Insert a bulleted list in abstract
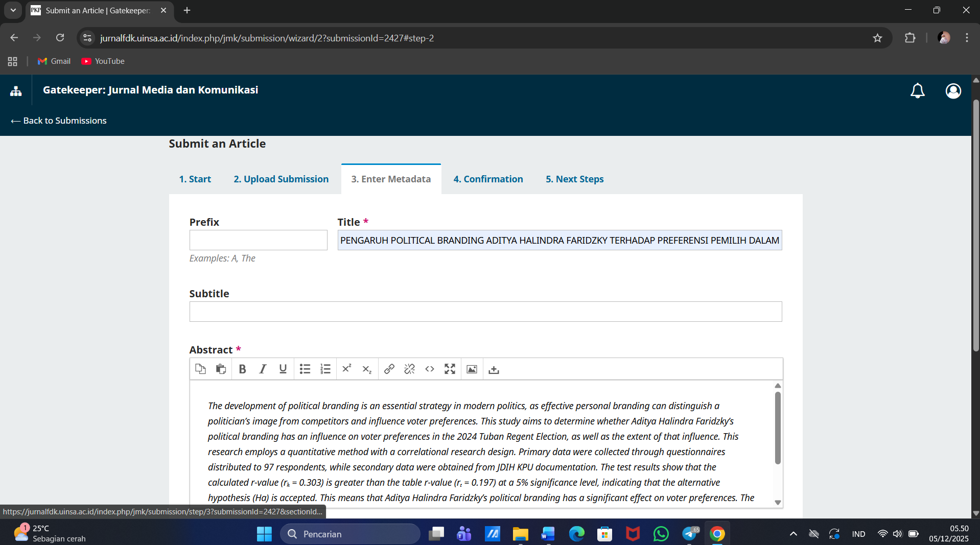This screenshot has height=545, width=980. click(305, 369)
